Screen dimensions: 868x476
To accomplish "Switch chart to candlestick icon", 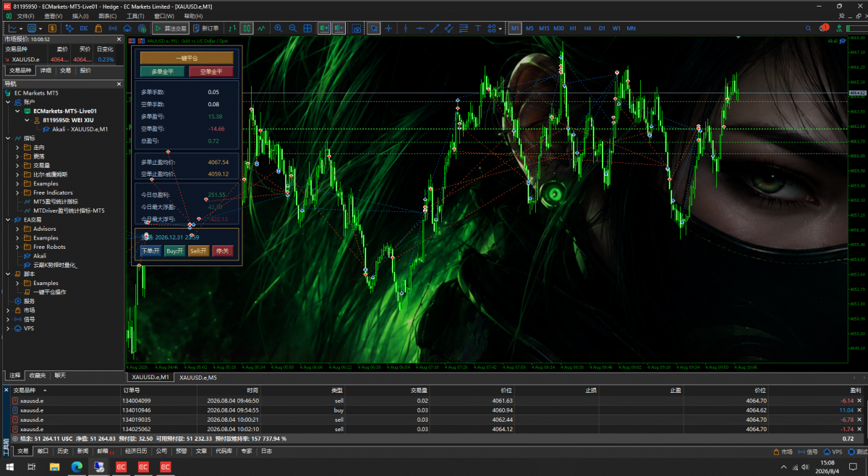I will click(x=247, y=28).
